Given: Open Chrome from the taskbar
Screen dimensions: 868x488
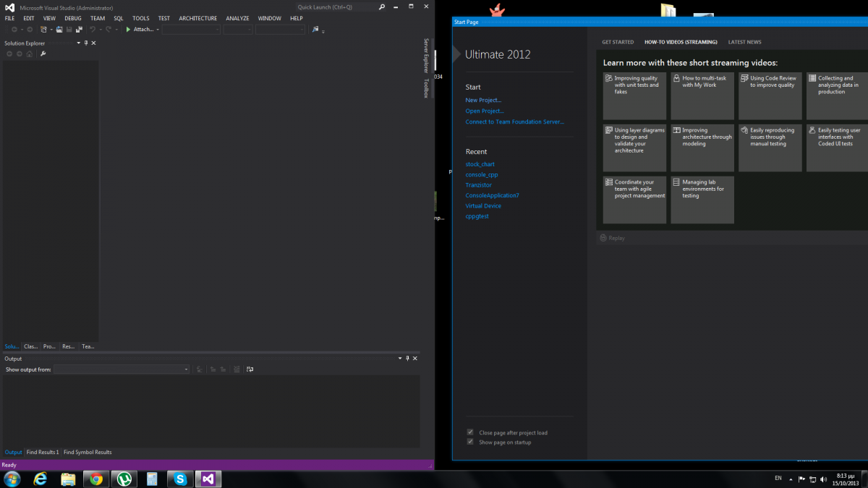Looking at the screenshot, I should click(x=95, y=479).
